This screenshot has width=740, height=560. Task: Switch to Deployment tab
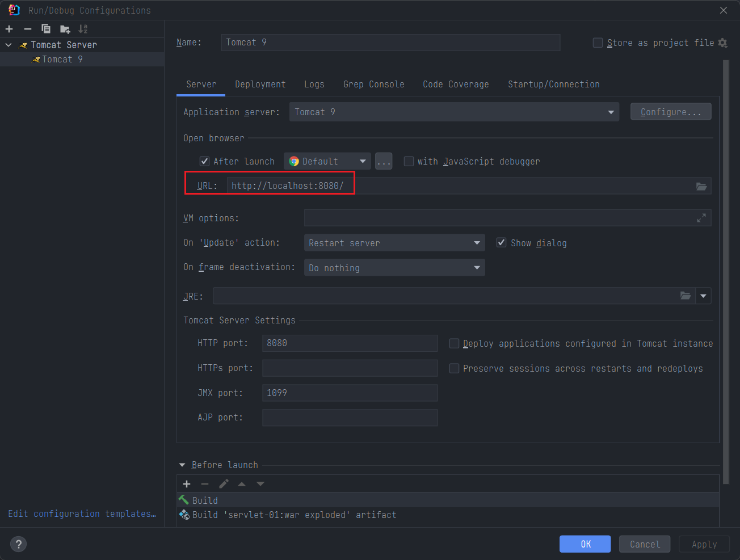tap(260, 84)
